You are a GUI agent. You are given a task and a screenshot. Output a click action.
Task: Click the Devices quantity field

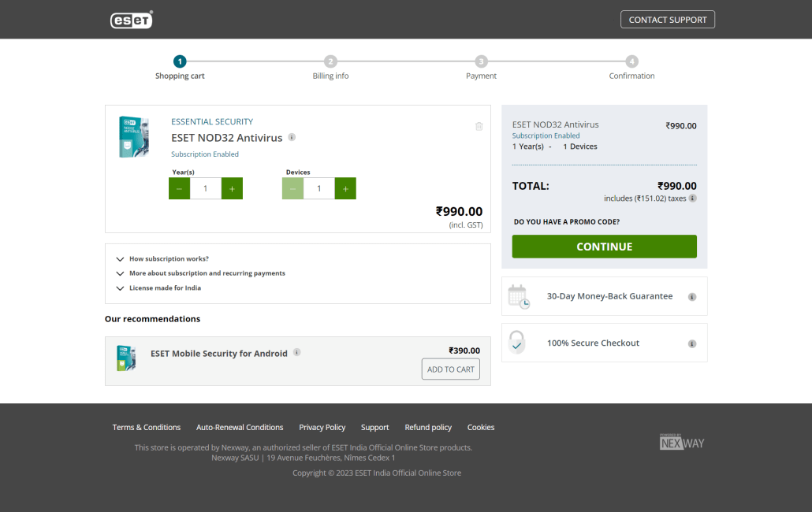pos(319,189)
